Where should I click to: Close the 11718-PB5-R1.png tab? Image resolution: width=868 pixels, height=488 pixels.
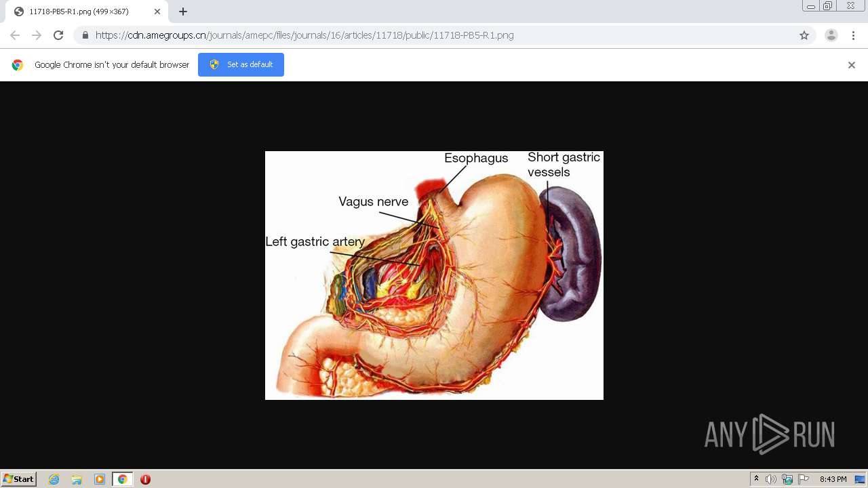pyautogui.click(x=157, y=12)
